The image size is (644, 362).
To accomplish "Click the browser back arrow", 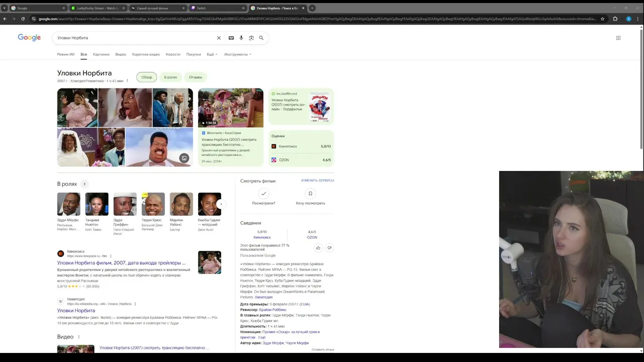I will [5, 19].
